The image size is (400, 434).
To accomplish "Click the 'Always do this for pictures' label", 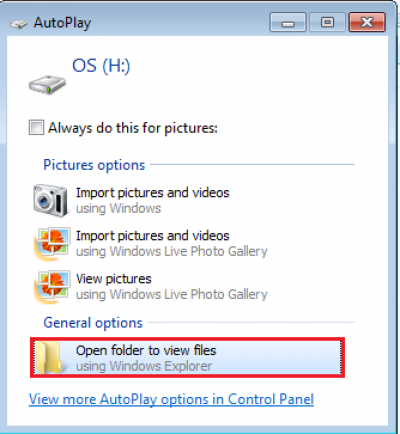I will [133, 128].
